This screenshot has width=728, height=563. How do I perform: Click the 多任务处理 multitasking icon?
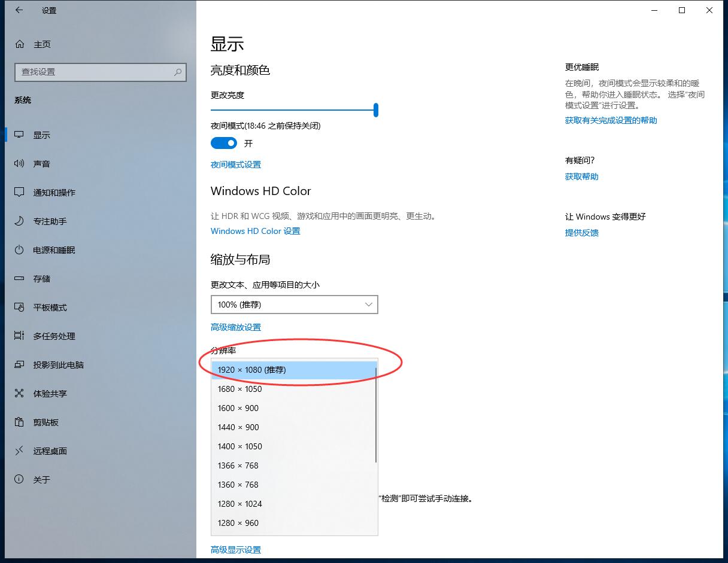coord(20,336)
